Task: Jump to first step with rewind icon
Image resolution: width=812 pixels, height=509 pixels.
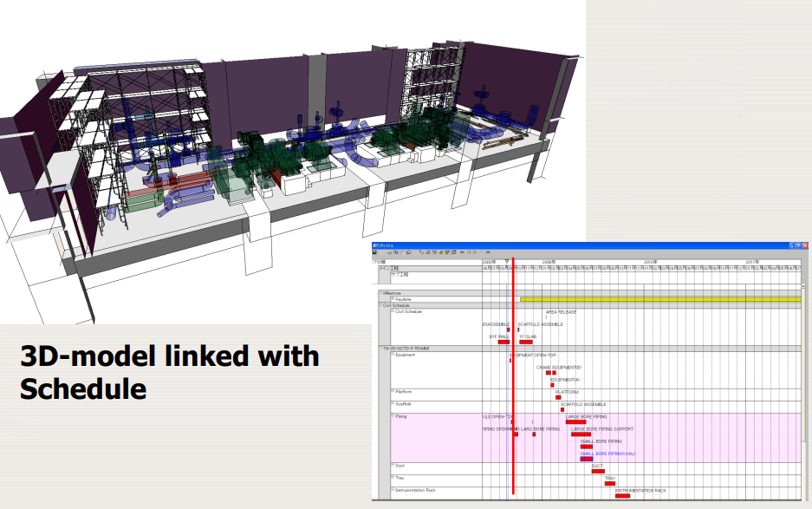Action: pos(463,252)
